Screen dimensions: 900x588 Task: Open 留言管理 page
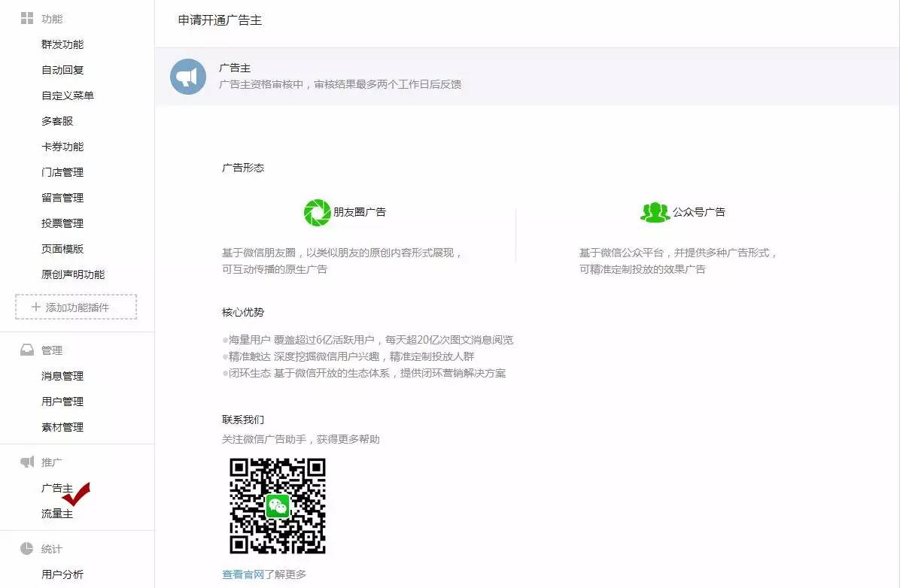point(62,198)
